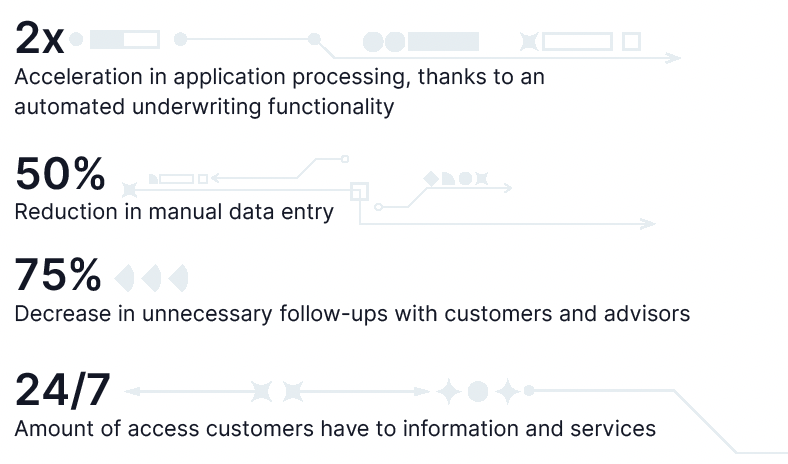Click the diamond icon in 50% row cluster

tap(431, 178)
